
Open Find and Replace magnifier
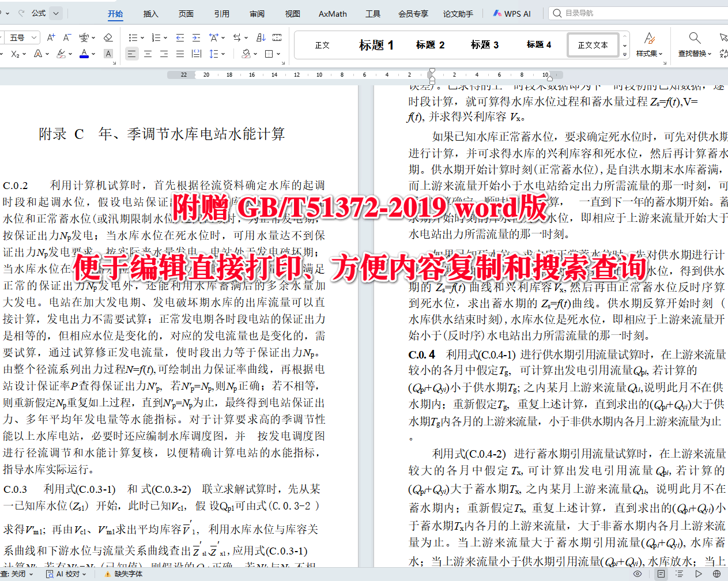point(695,39)
